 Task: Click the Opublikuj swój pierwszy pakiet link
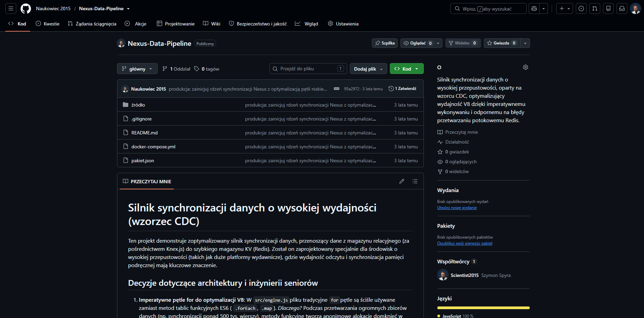tap(465, 243)
